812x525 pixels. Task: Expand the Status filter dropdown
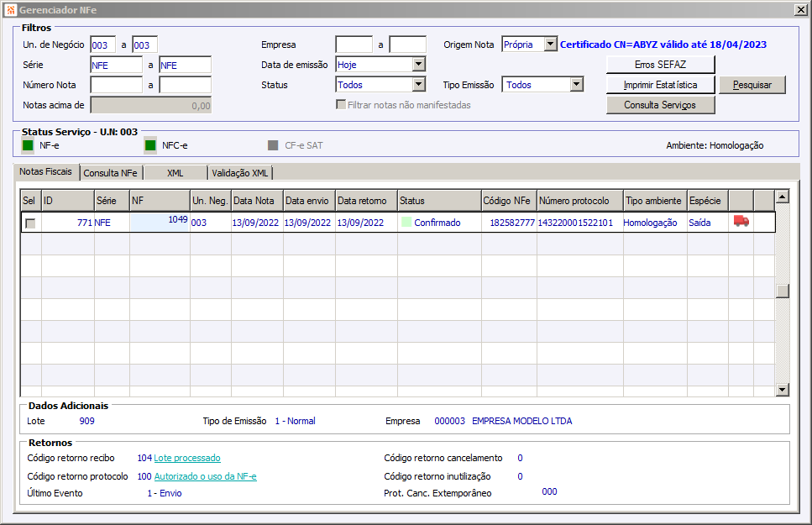click(x=418, y=84)
